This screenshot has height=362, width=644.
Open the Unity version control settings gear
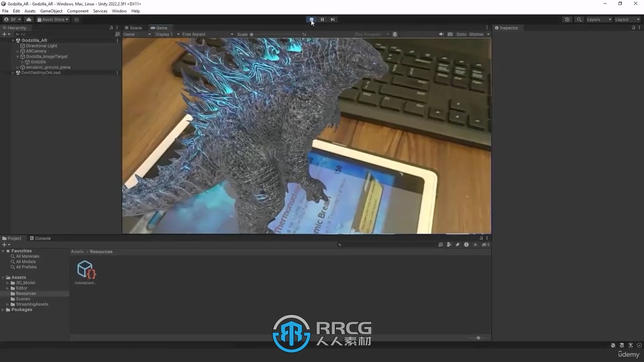[x=76, y=20]
